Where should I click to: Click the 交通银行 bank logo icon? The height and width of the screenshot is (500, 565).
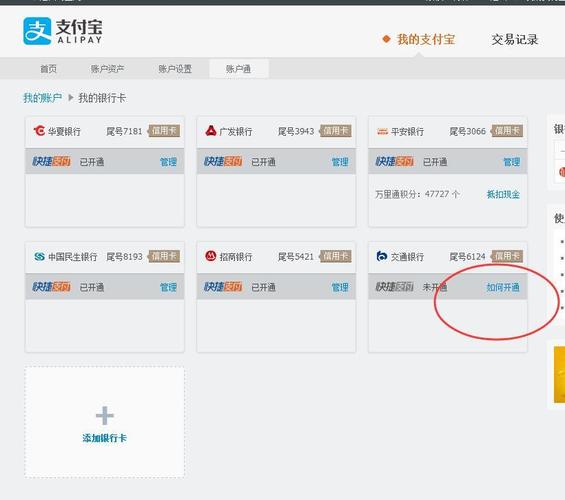382,256
